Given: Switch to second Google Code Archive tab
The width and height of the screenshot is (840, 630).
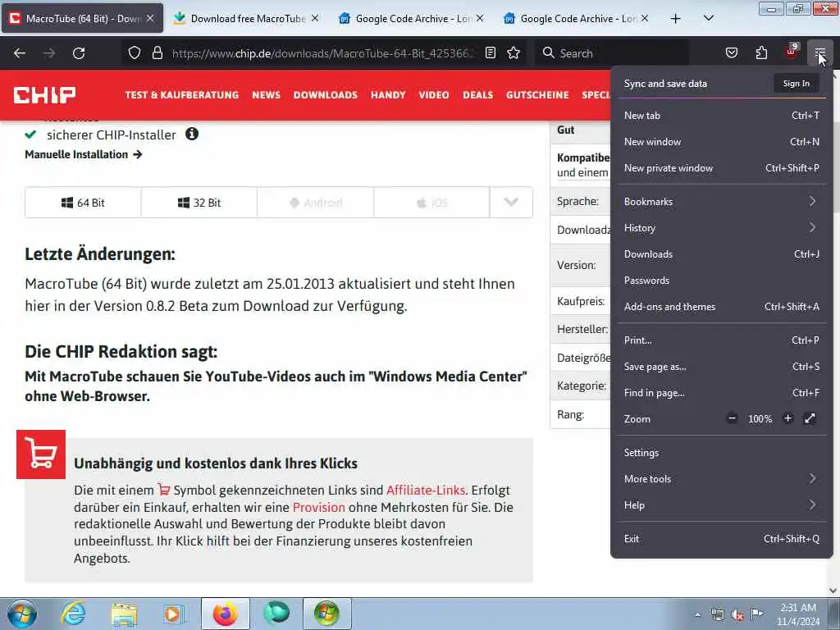Looking at the screenshot, I should coord(577,19).
